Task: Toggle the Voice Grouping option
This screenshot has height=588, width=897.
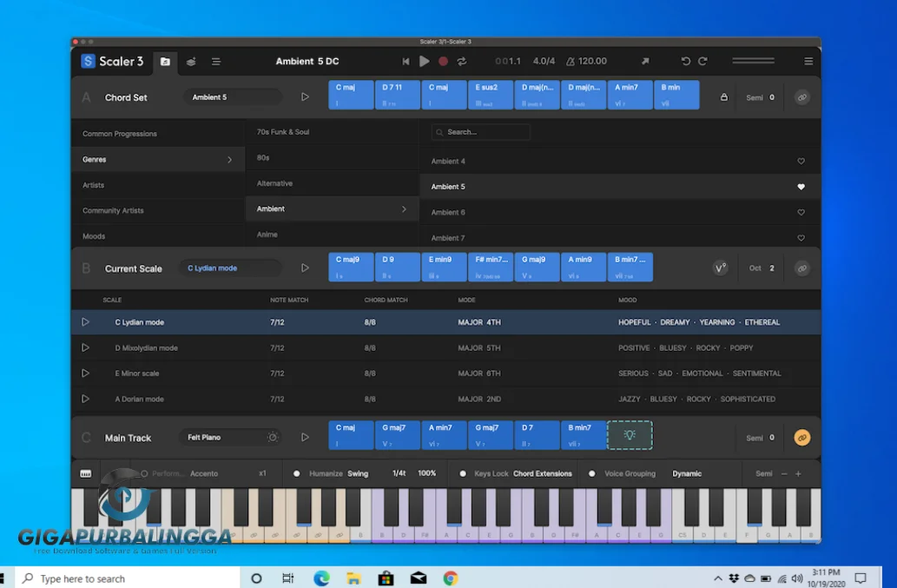Action: 592,473
